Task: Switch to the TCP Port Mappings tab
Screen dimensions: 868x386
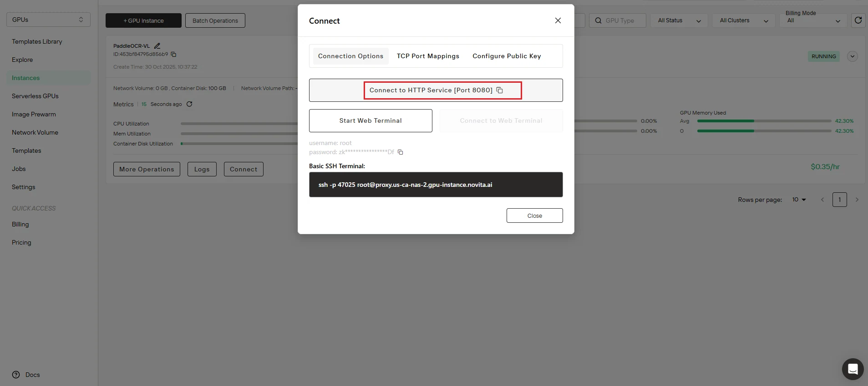Action: coord(428,56)
